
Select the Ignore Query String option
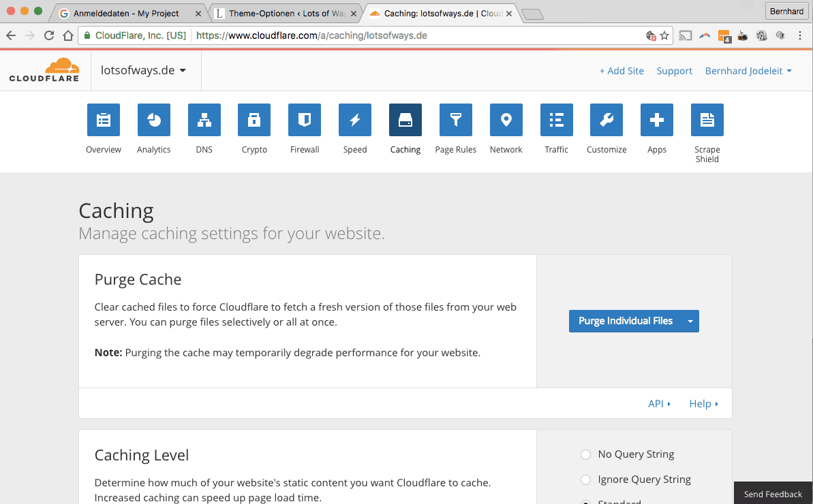point(585,479)
